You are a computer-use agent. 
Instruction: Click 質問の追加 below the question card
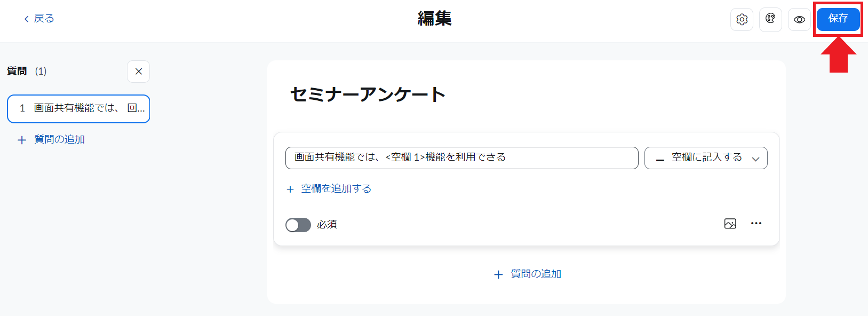528,274
